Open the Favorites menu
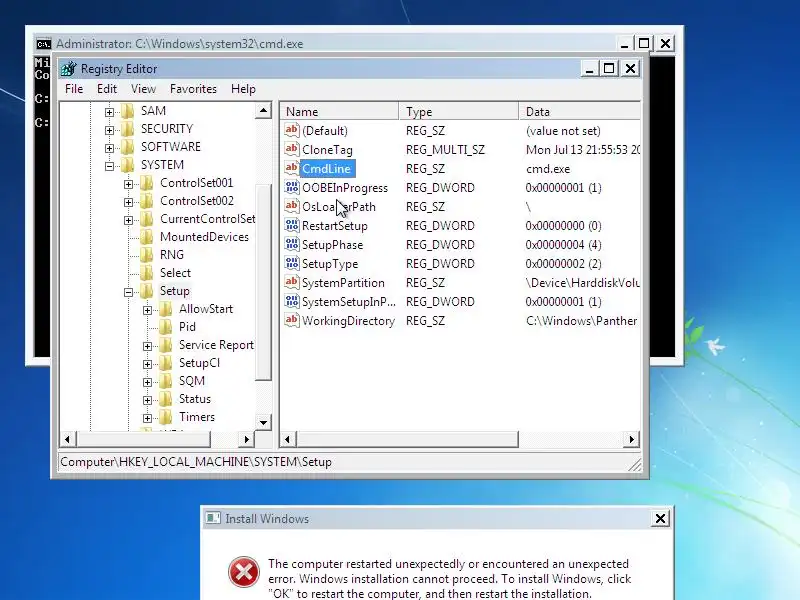 coord(193,89)
